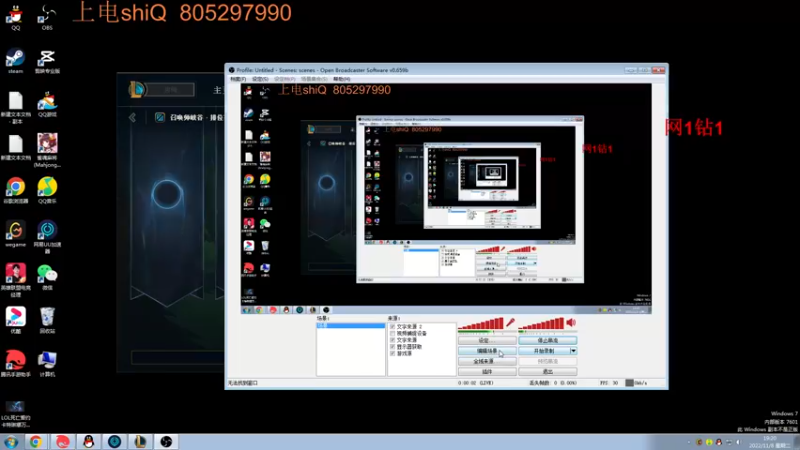Open the OBS desktop shortcut
The width and height of the screenshot is (800, 450).
(47, 18)
